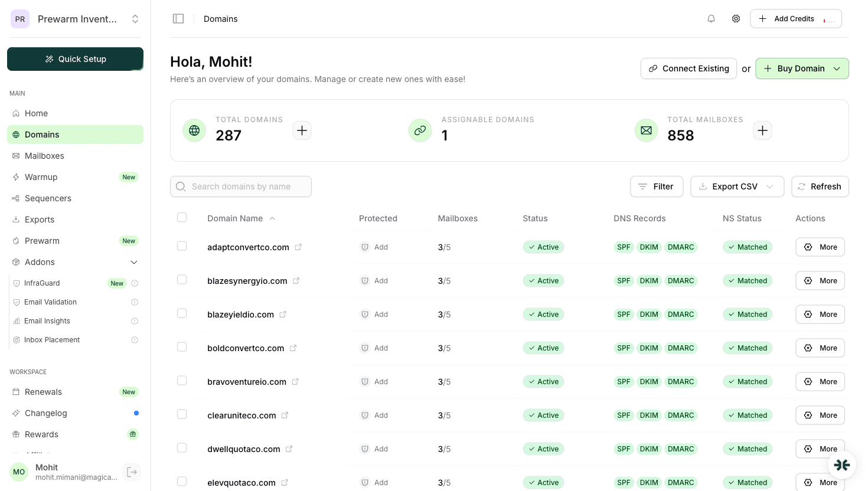The height and width of the screenshot is (491, 868).
Task: Open the Filter icon above the domains table
Action: click(x=643, y=186)
